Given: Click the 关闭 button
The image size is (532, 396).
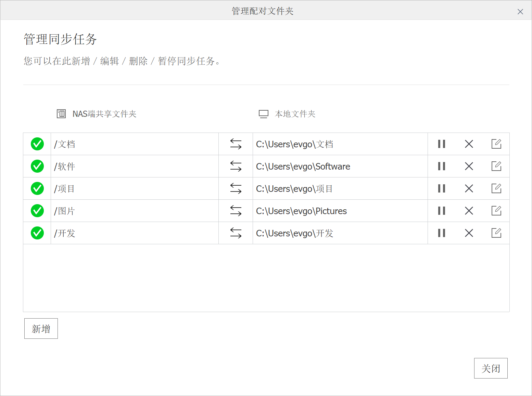Looking at the screenshot, I should [491, 368].
